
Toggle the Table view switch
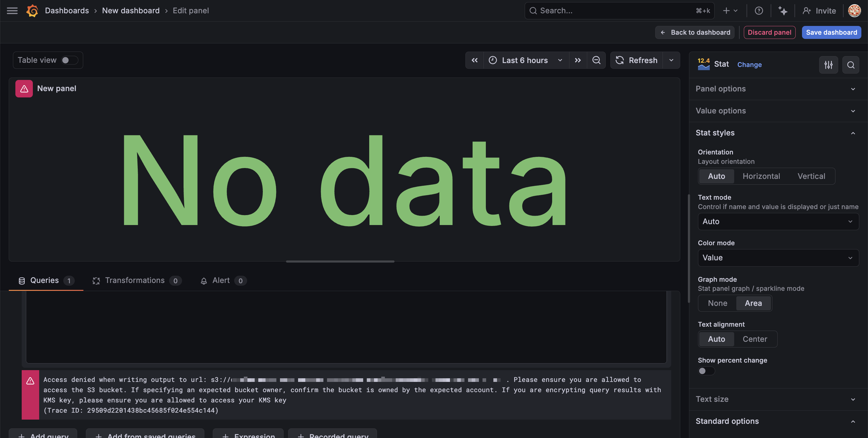69,60
